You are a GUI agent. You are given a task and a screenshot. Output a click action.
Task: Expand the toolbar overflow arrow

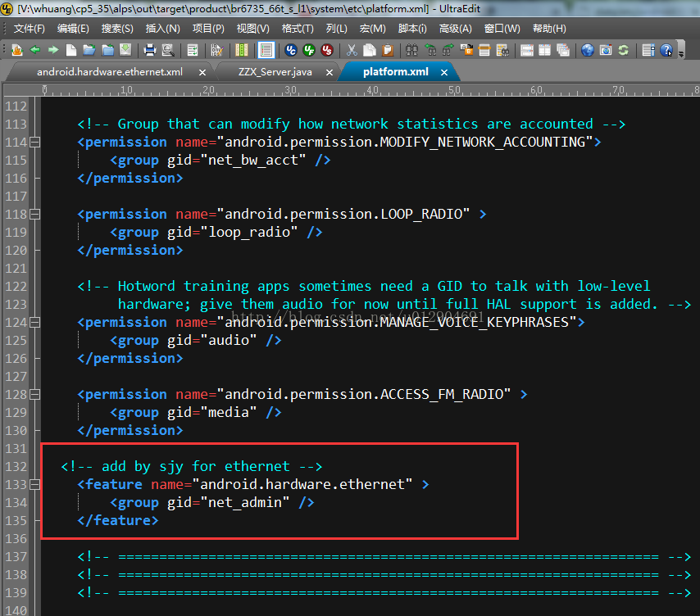pyautogui.click(x=681, y=54)
